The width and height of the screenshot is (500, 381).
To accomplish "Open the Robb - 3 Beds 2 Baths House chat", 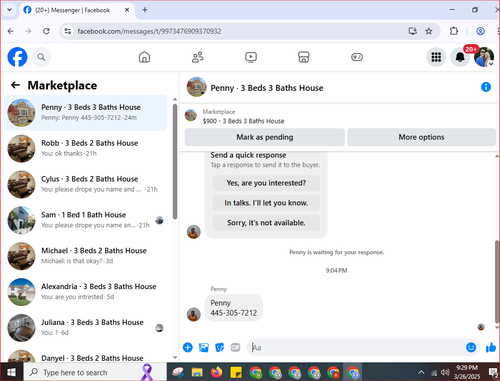I will coord(86,148).
